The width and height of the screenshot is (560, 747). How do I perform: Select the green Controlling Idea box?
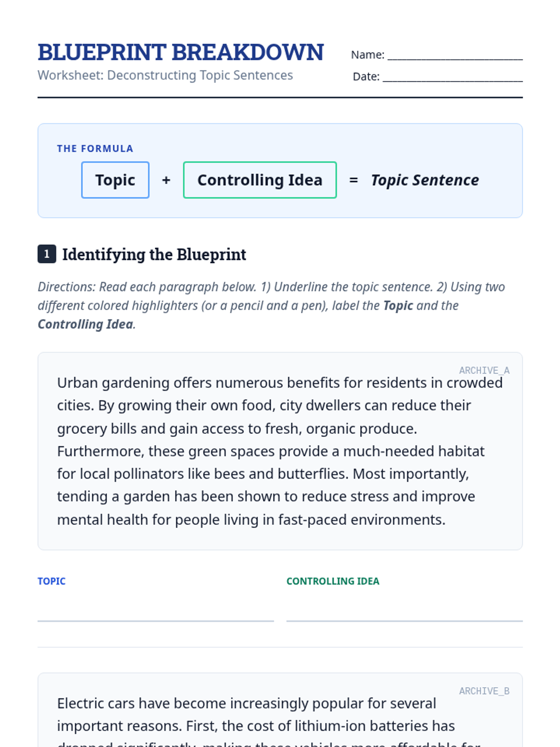coord(260,180)
